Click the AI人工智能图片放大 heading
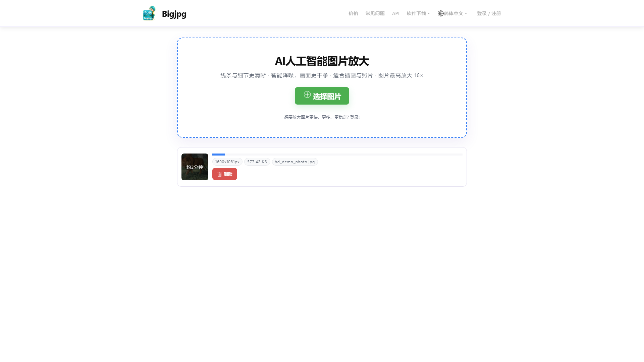Image resolution: width=644 pixels, height=362 pixels. pos(322,61)
